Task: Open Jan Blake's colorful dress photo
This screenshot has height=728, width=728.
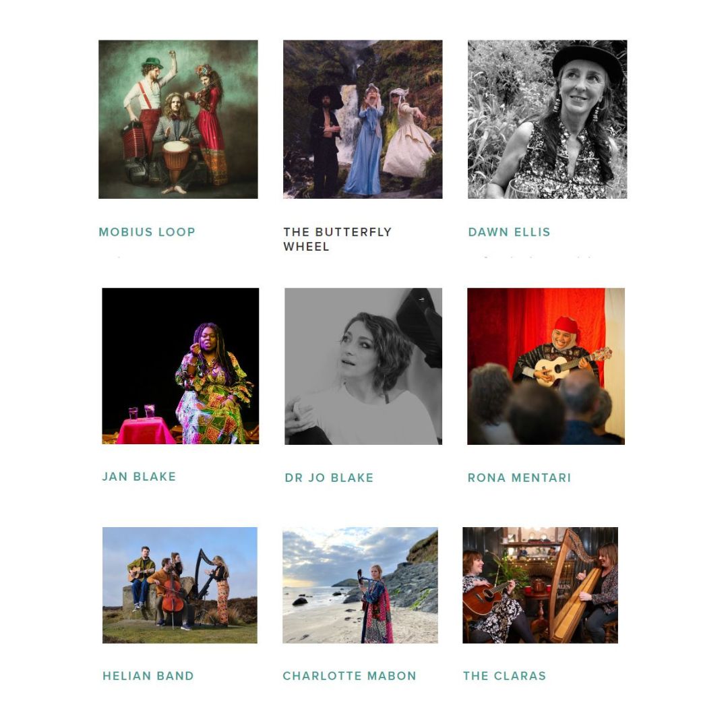Action: pyautogui.click(x=181, y=366)
